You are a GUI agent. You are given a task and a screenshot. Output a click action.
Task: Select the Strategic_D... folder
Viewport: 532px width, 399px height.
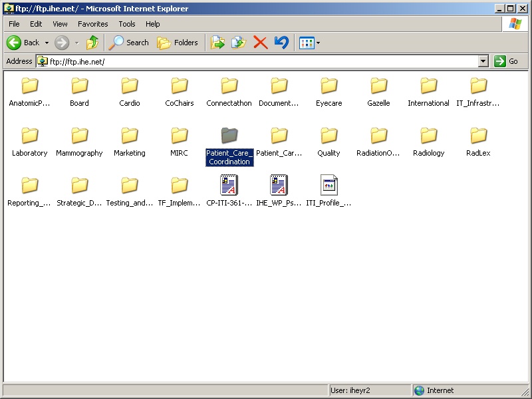[x=79, y=192]
